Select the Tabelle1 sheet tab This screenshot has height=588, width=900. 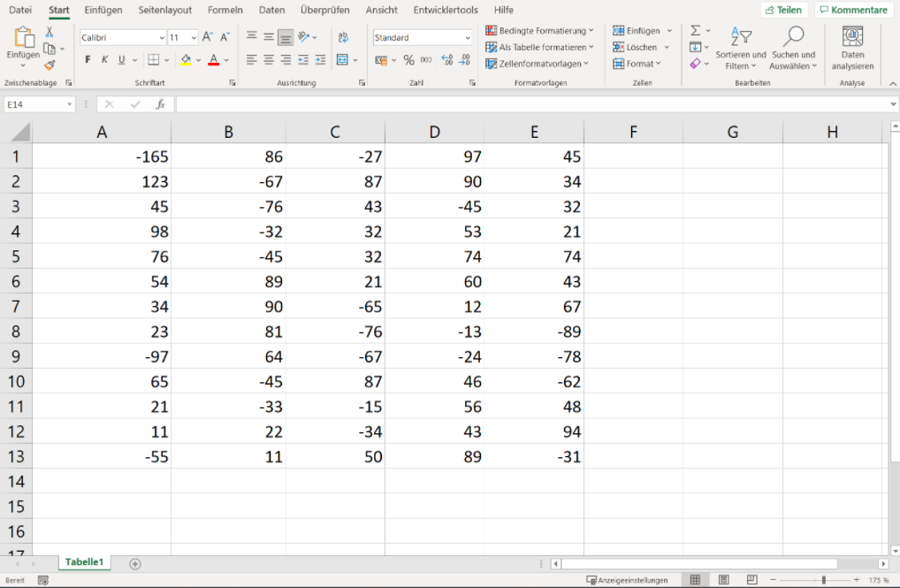coord(84,562)
